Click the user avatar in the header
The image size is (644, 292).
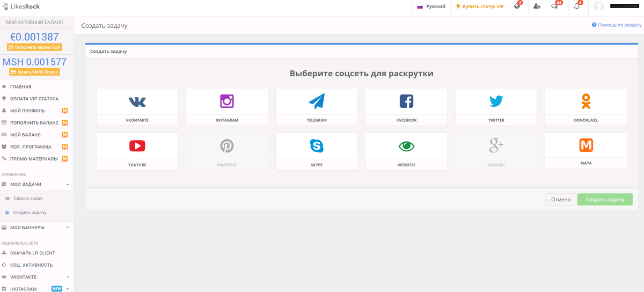coord(599,6)
